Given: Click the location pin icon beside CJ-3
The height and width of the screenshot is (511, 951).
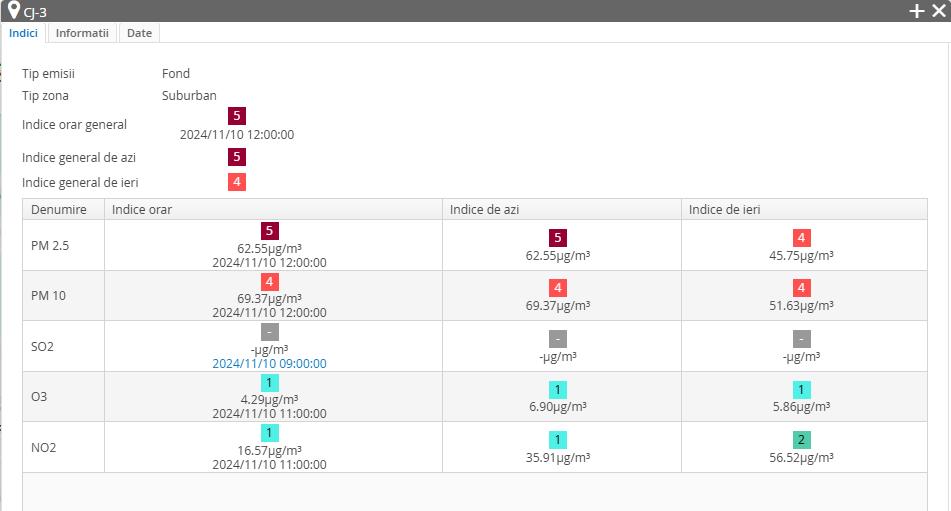Looking at the screenshot, I should tap(13, 10).
